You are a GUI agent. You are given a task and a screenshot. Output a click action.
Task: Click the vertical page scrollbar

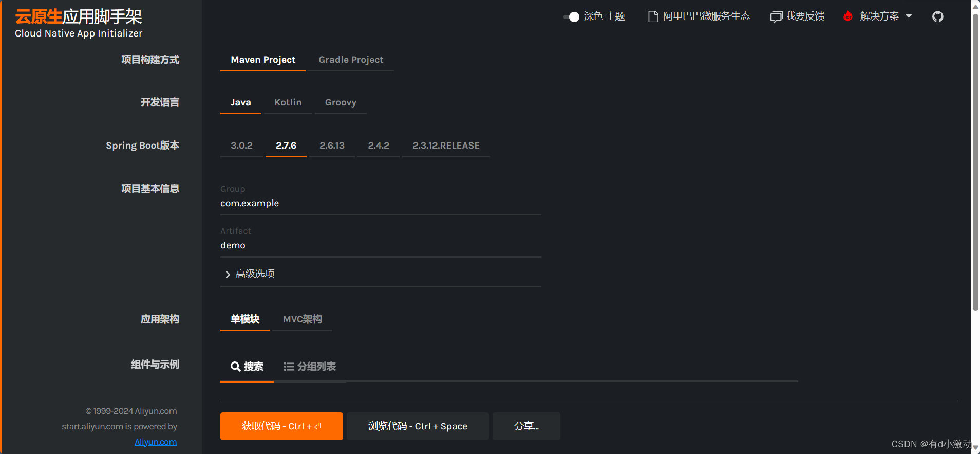(x=975, y=162)
